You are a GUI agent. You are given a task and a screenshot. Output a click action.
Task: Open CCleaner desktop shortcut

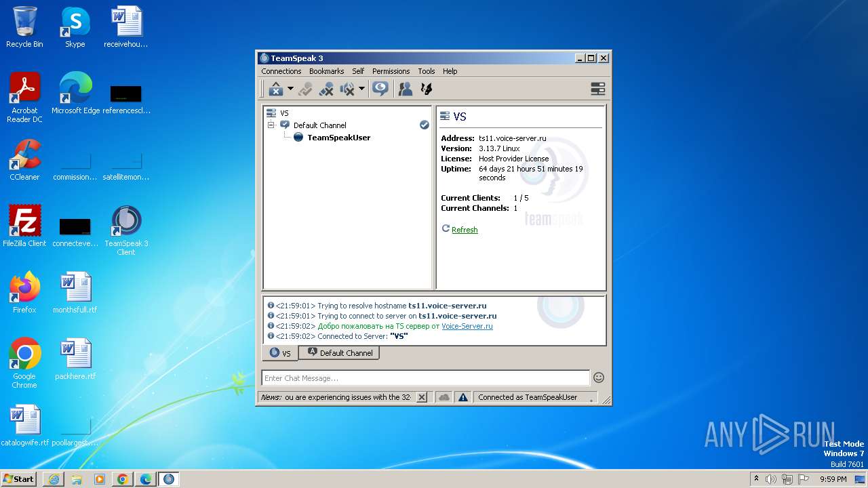(24, 160)
